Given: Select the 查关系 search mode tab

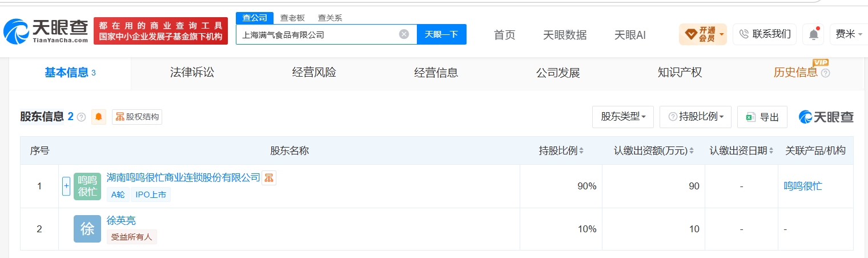Looking at the screenshot, I should (329, 18).
